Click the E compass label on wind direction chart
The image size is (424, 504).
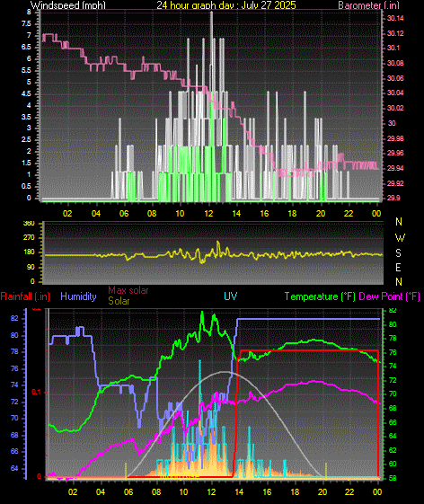[398, 268]
